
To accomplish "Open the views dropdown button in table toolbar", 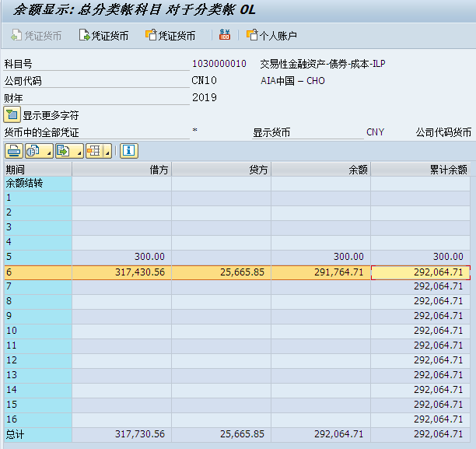I will (x=39, y=151).
